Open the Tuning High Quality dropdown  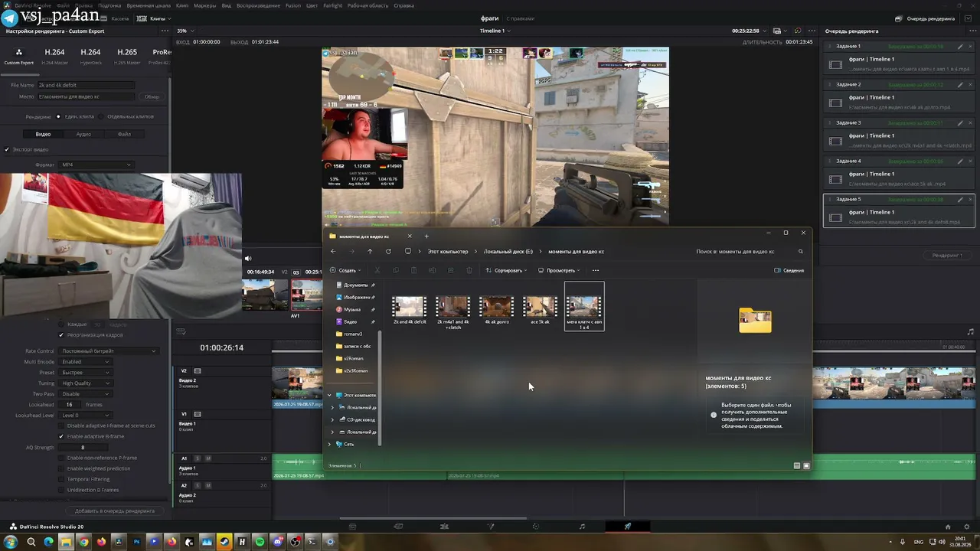[85, 383]
